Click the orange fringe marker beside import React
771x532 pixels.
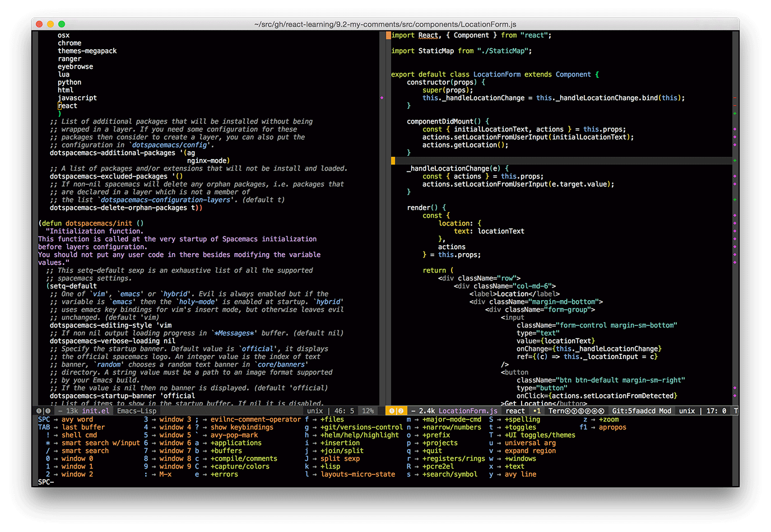tap(388, 35)
